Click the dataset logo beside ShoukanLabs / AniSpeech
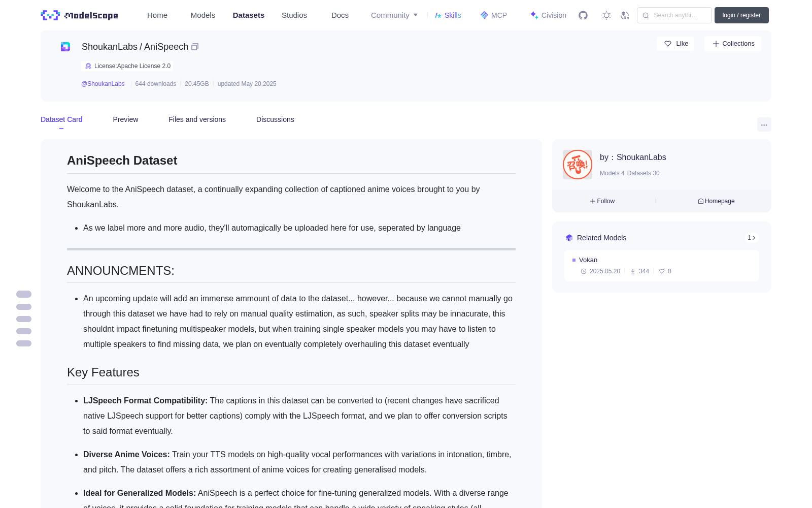Viewport: 812px width, 508px height. pyautogui.click(x=65, y=47)
